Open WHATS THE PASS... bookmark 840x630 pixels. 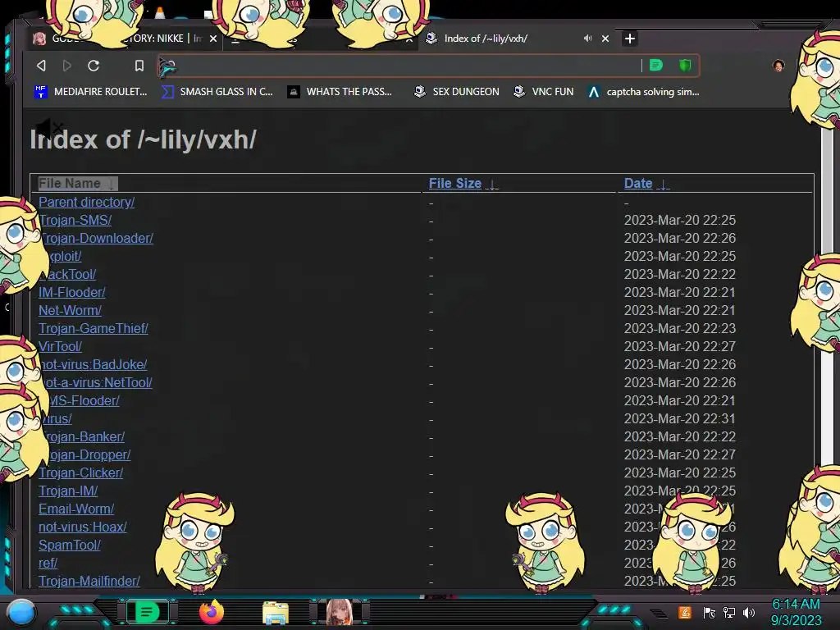(340, 92)
